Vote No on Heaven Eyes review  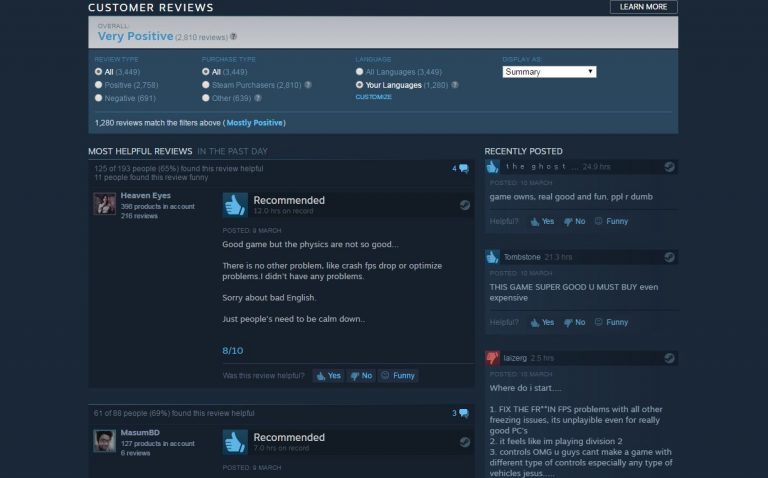point(361,376)
